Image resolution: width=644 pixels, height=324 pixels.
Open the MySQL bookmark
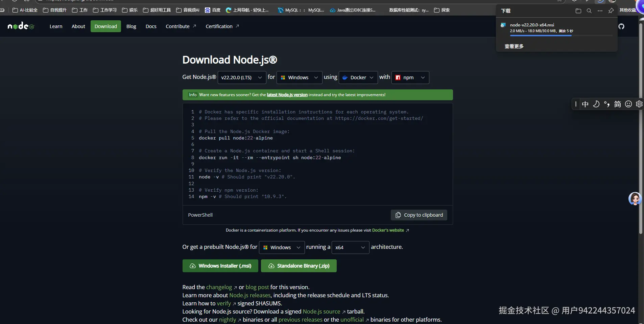[301, 10]
